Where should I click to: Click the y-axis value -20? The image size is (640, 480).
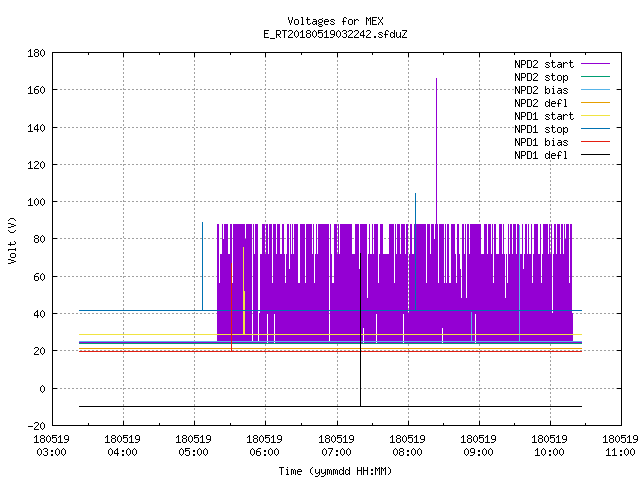tap(36, 426)
